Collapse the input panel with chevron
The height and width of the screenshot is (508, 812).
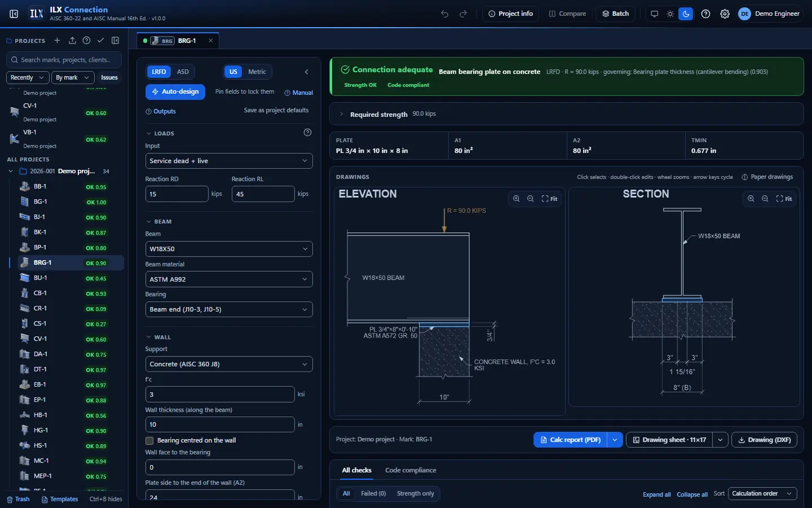tap(306, 72)
